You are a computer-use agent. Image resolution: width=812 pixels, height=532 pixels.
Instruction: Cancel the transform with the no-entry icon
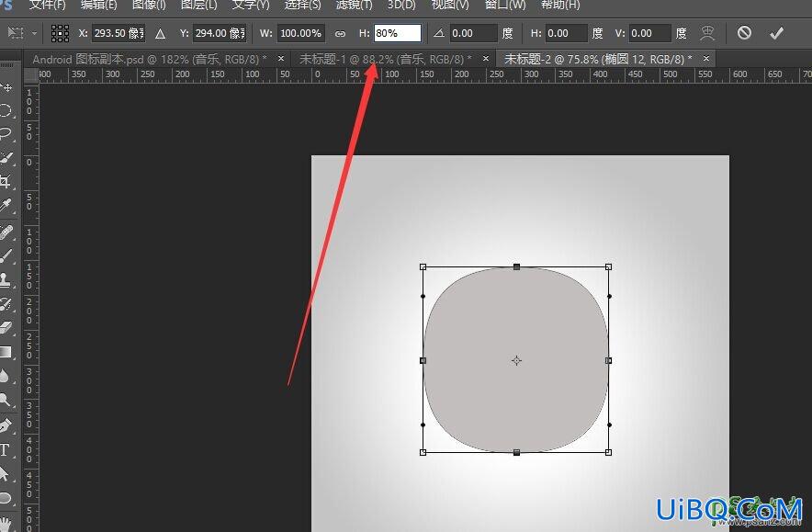click(x=744, y=33)
